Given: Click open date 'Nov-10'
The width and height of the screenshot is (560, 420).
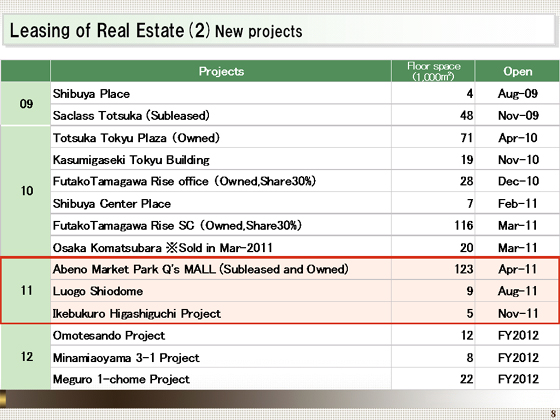Looking at the screenshot, I should (518, 160).
